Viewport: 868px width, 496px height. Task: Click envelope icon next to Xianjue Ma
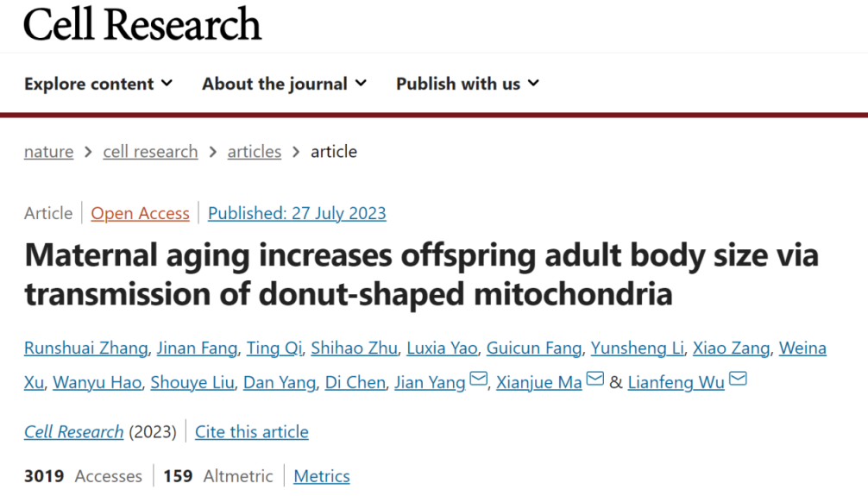595,380
